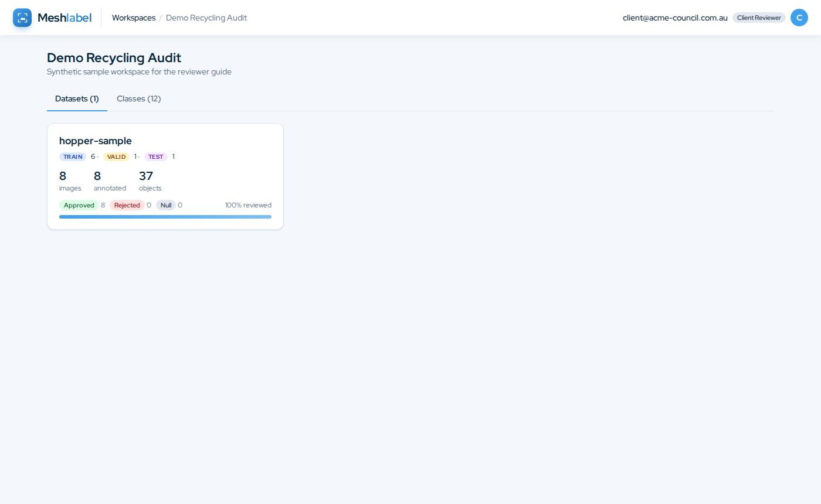Screen dimensions: 821x504
Task: Click the Demo Recycling Audit breadcrumb
Action: click(206, 18)
